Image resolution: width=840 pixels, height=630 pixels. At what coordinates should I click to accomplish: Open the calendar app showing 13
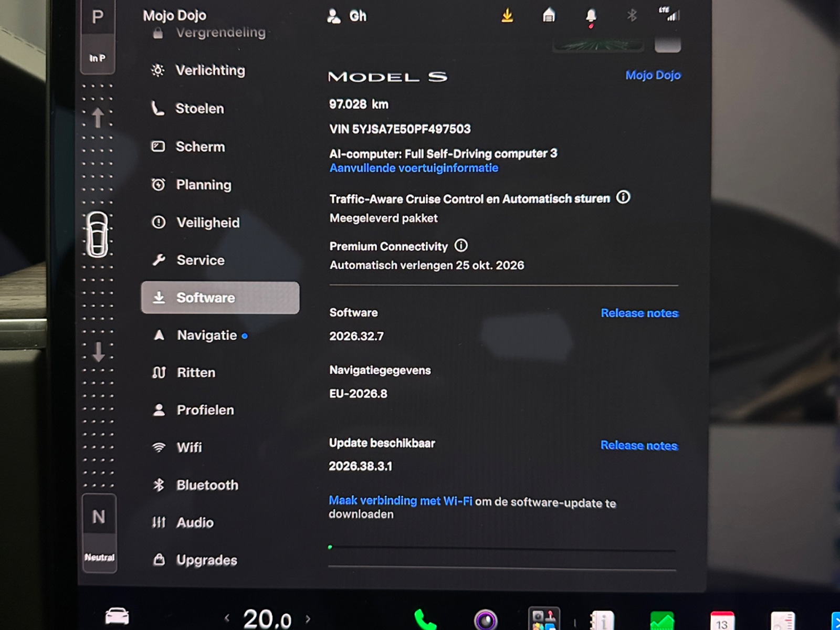[722, 621]
